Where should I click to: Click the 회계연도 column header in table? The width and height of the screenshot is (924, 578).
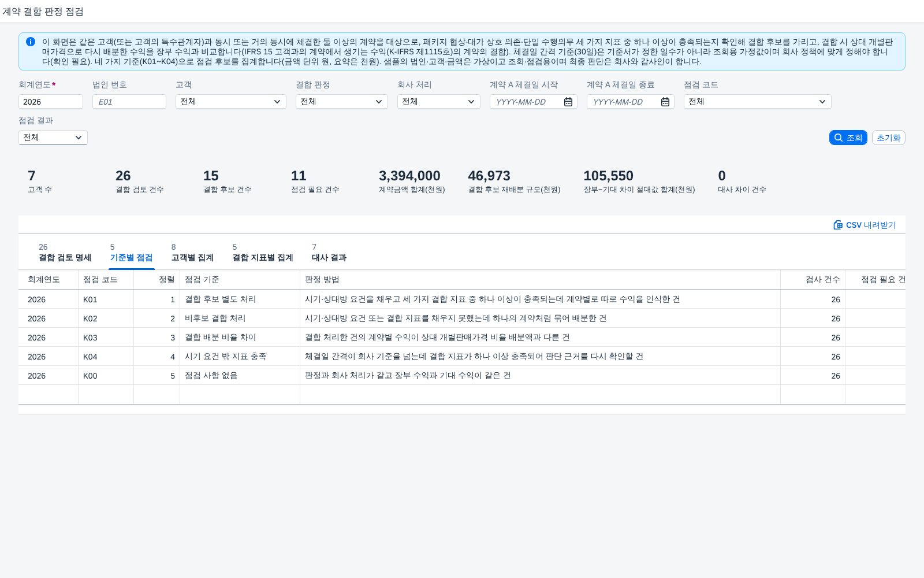(x=48, y=280)
